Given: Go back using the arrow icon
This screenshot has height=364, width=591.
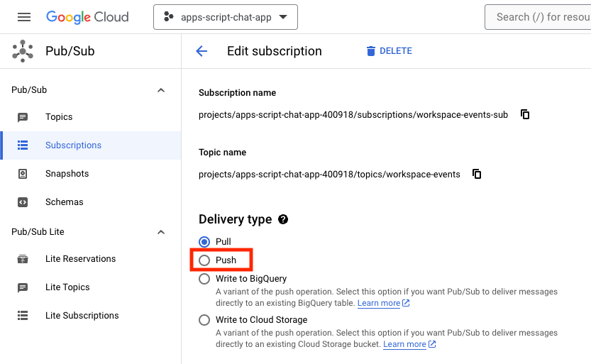Looking at the screenshot, I should coord(201,51).
